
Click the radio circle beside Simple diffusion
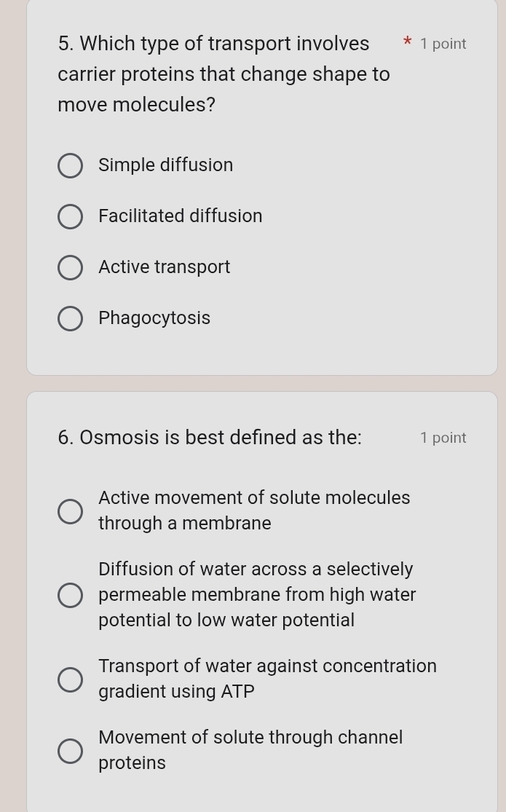click(x=71, y=165)
